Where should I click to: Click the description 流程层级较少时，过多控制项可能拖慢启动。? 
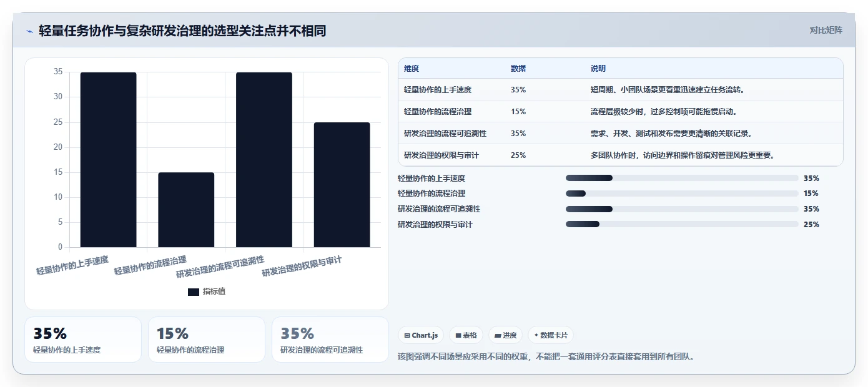664,112
